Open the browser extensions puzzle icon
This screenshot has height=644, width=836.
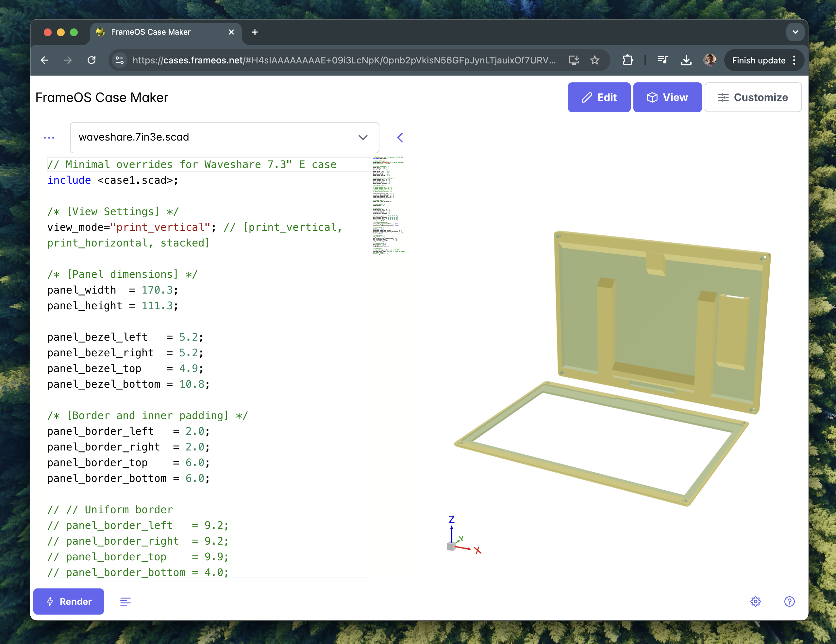628,60
